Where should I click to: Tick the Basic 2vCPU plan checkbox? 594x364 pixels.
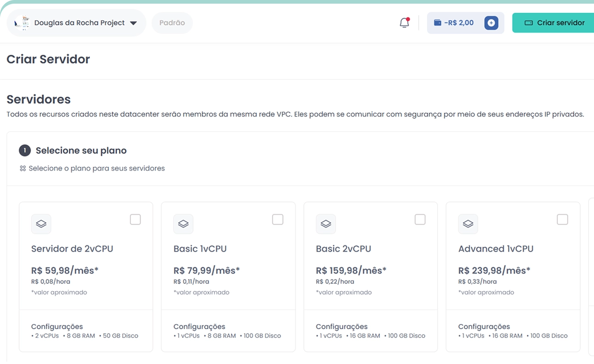420,220
